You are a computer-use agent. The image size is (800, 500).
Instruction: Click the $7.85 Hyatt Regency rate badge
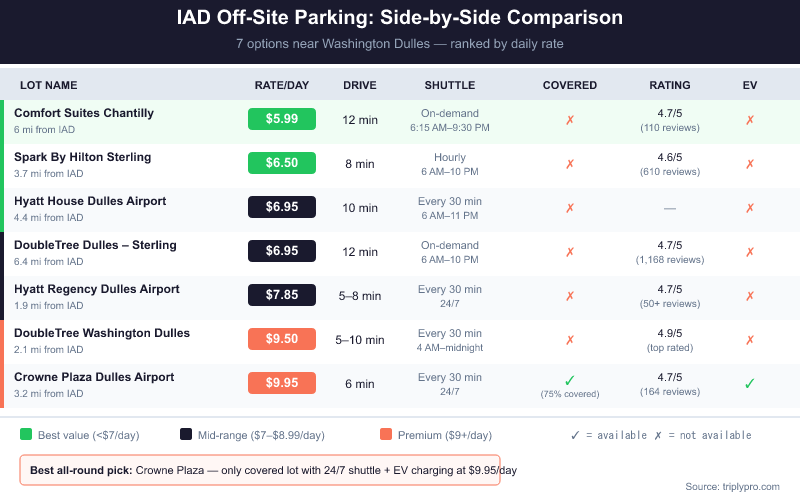pos(282,295)
